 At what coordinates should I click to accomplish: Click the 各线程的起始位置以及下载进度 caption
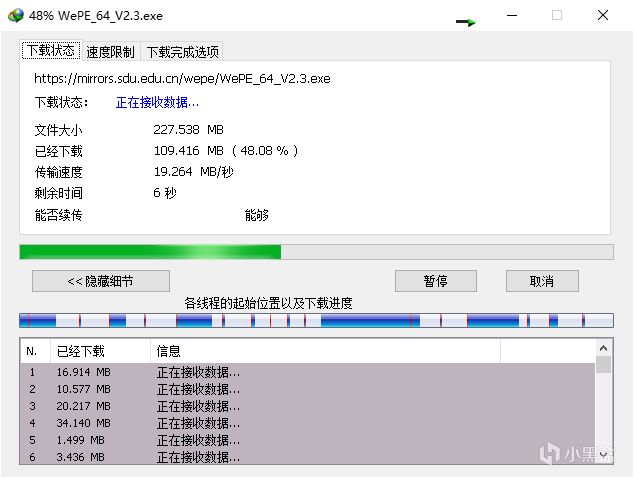pyautogui.click(x=268, y=303)
